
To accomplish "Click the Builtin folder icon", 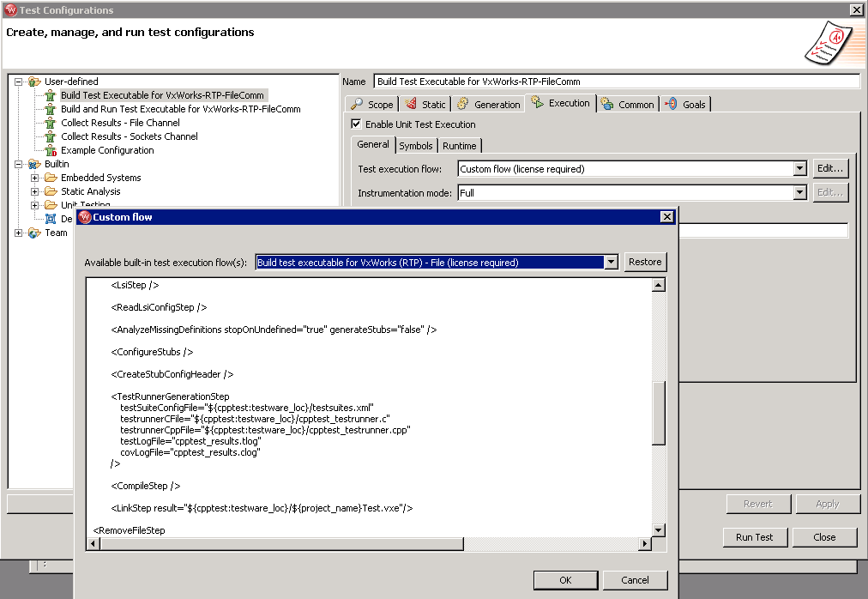I will point(34,164).
